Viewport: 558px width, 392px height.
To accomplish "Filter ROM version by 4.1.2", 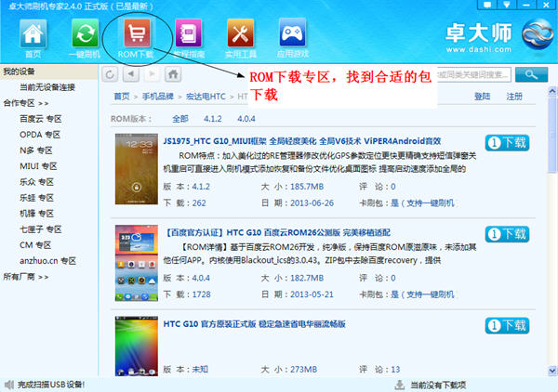I will 212,119.
